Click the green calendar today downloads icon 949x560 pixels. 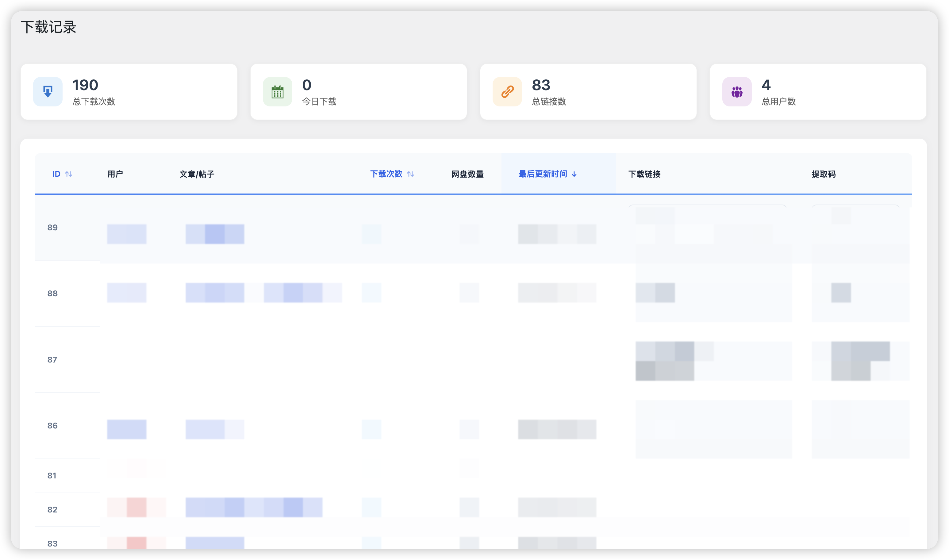277,92
